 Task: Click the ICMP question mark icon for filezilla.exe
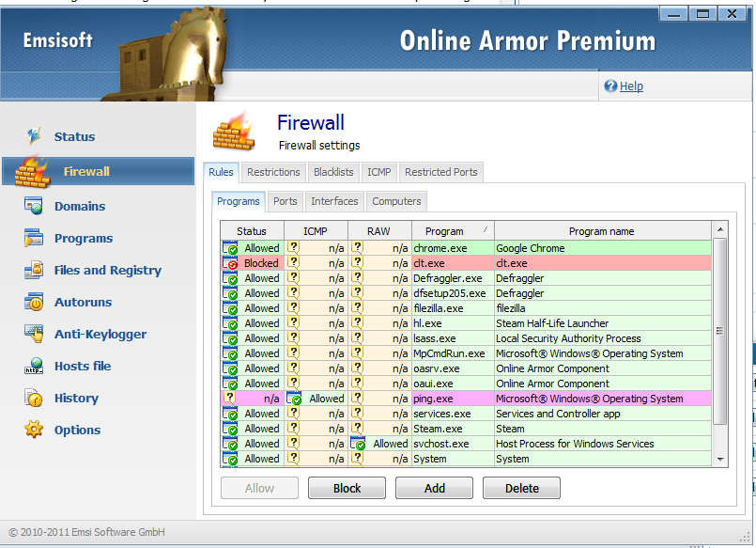[293, 307]
